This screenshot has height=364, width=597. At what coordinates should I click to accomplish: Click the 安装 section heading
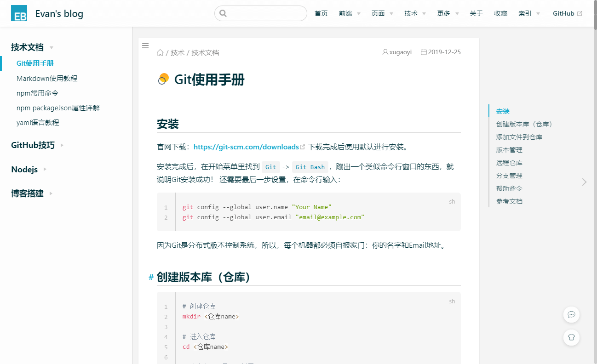click(168, 124)
